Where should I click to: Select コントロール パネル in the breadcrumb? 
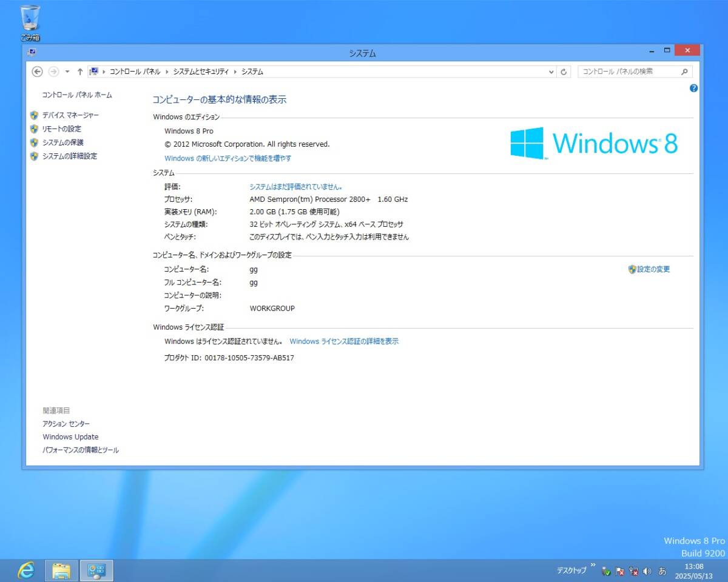coord(135,72)
